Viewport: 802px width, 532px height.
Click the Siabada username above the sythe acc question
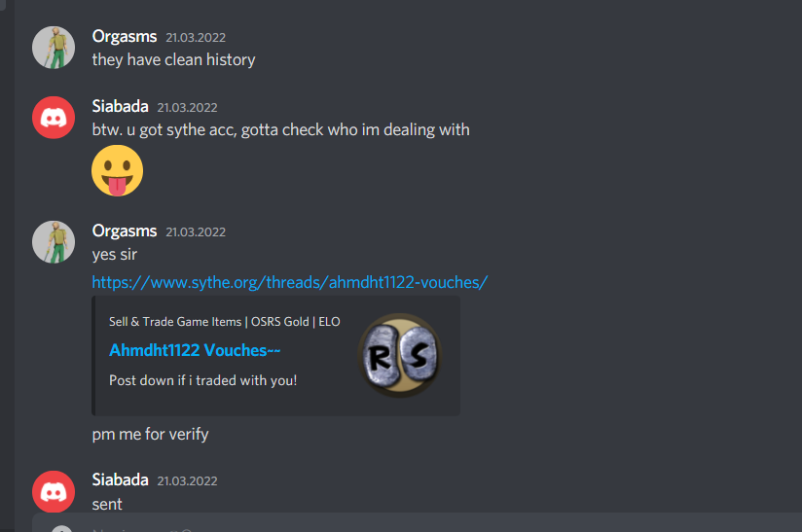click(x=120, y=106)
